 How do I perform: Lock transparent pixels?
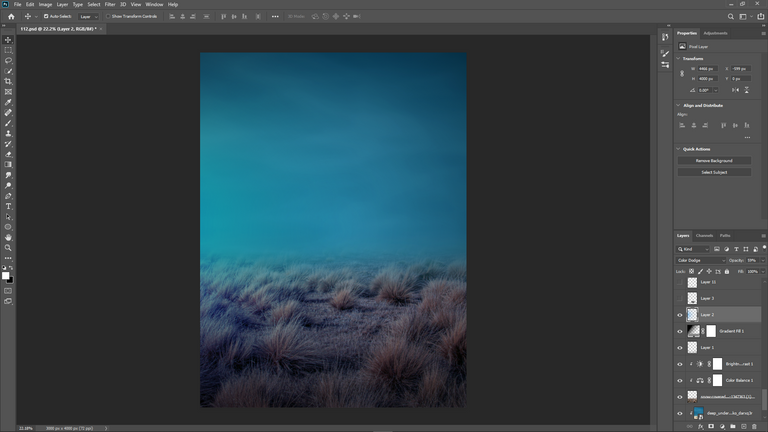(692, 271)
